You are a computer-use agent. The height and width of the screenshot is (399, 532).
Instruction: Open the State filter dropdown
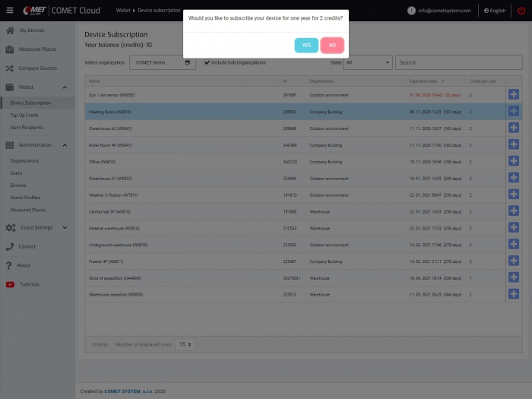click(x=367, y=62)
